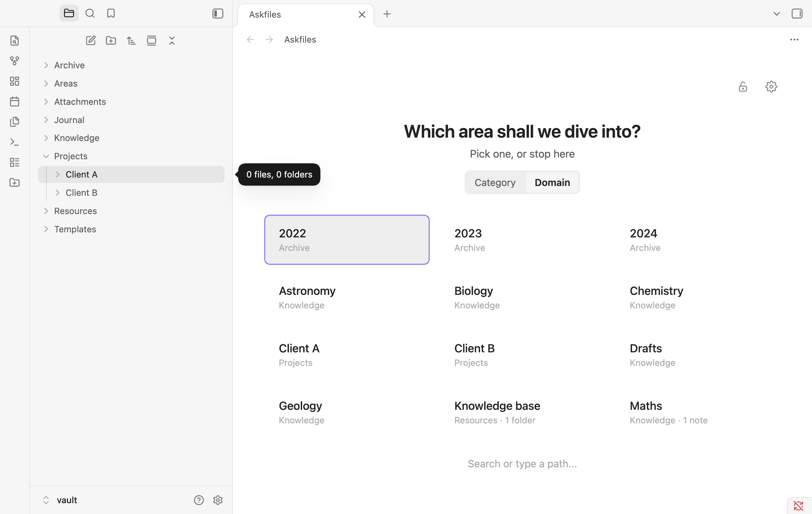Focus the Search or type a path field
The height and width of the screenshot is (514, 812).
tap(522, 464)
